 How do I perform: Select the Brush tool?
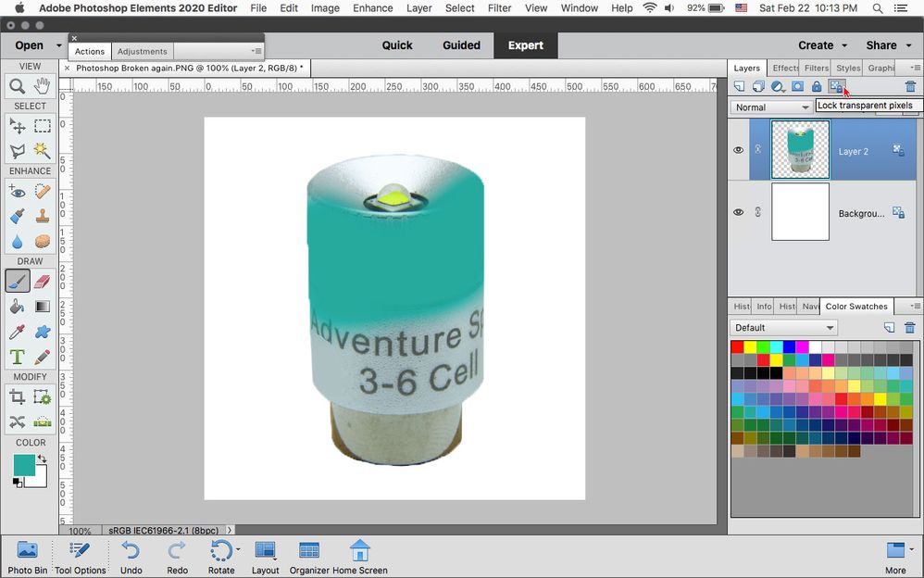coord(17,281)
